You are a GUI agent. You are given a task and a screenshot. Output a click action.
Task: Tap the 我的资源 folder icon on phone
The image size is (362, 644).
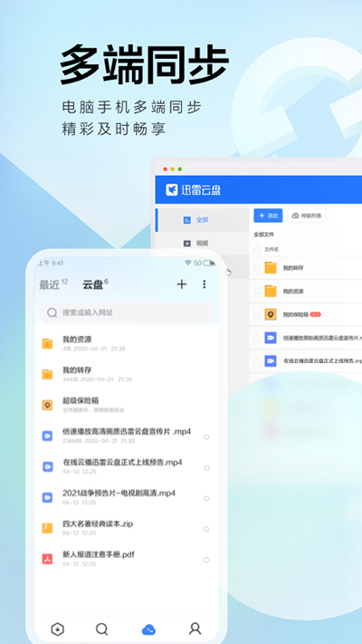coord(47,344)
